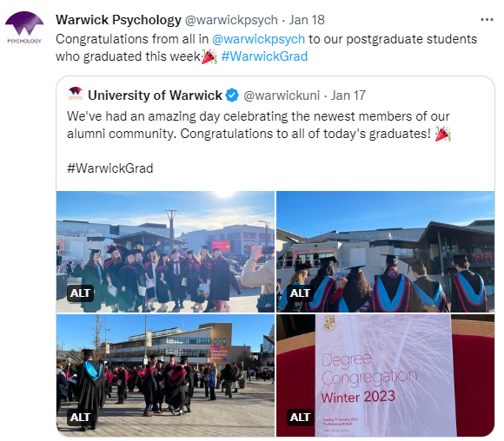Open ALT badge on blue-hooded gowns photo
This screenshot has width=504, height=441.
coord(300,293)
